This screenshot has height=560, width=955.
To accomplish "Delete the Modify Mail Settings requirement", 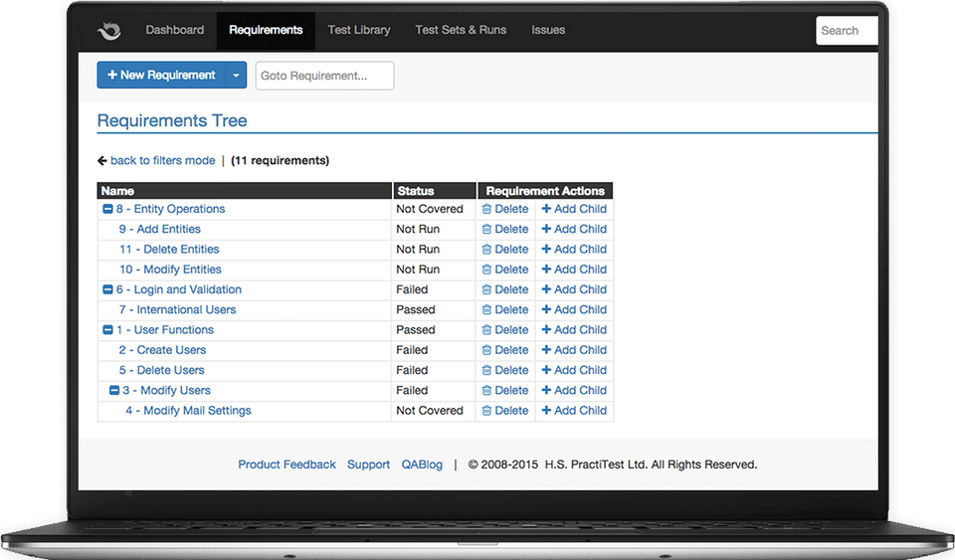I will pyautogui.click(x=505, y=410).
